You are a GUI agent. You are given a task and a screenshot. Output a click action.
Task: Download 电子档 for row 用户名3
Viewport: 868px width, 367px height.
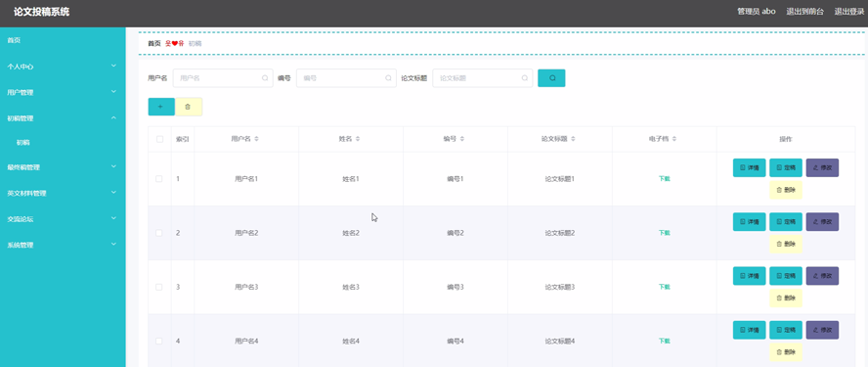(665, 287)
